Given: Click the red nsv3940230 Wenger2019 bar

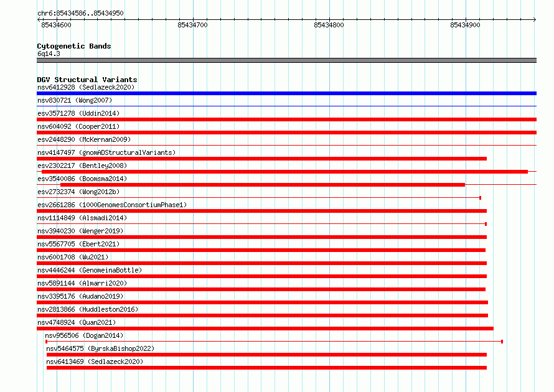Looking at the screenshot, I should point(262,237).
